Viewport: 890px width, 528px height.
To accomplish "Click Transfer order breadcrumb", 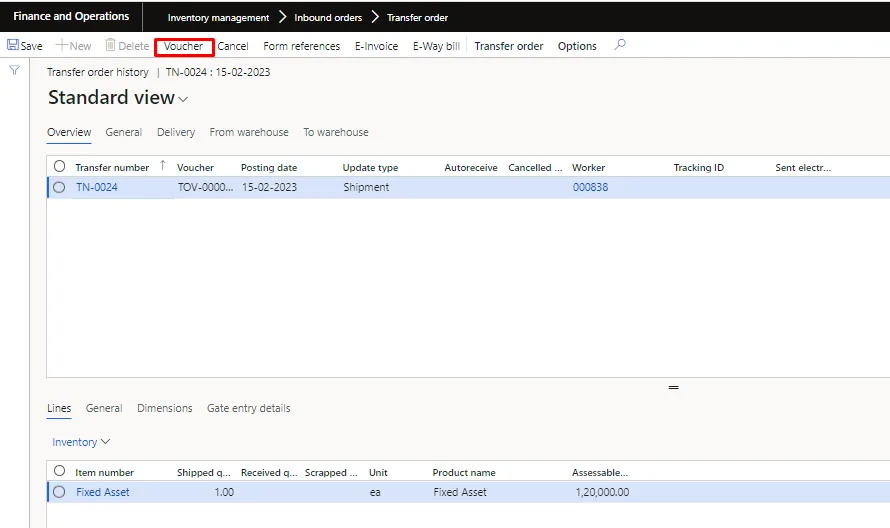I will (x=417, y=18).
